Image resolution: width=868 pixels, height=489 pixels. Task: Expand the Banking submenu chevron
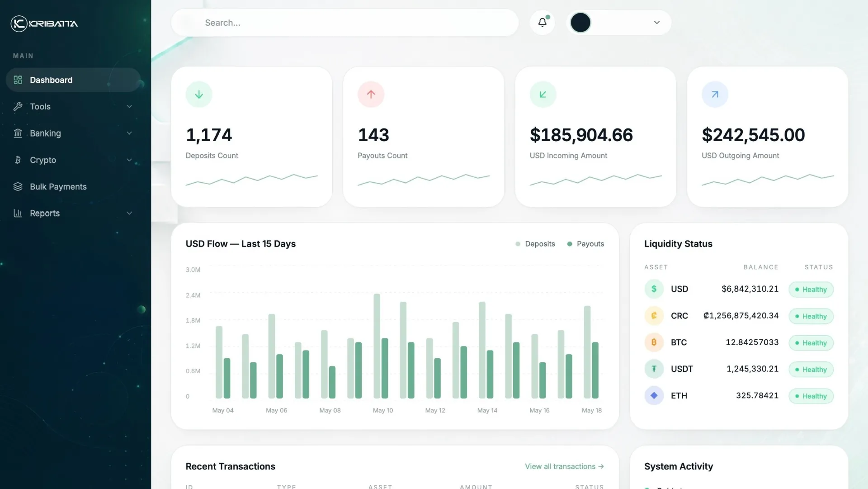point(129,133)
